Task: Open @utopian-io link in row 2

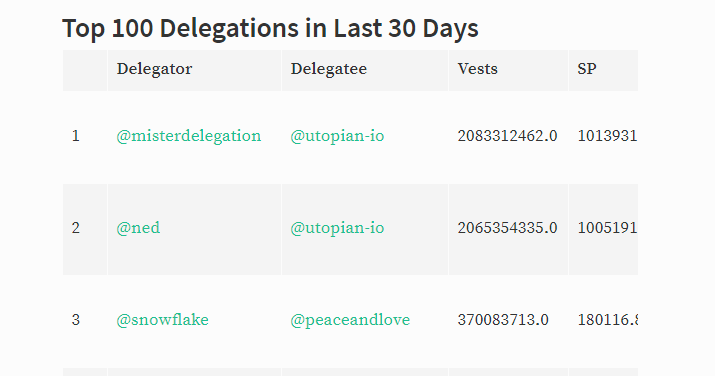Action: point(337,228)
